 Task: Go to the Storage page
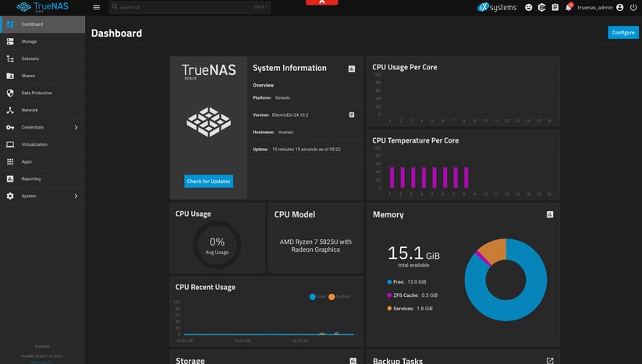coord(29,41)
